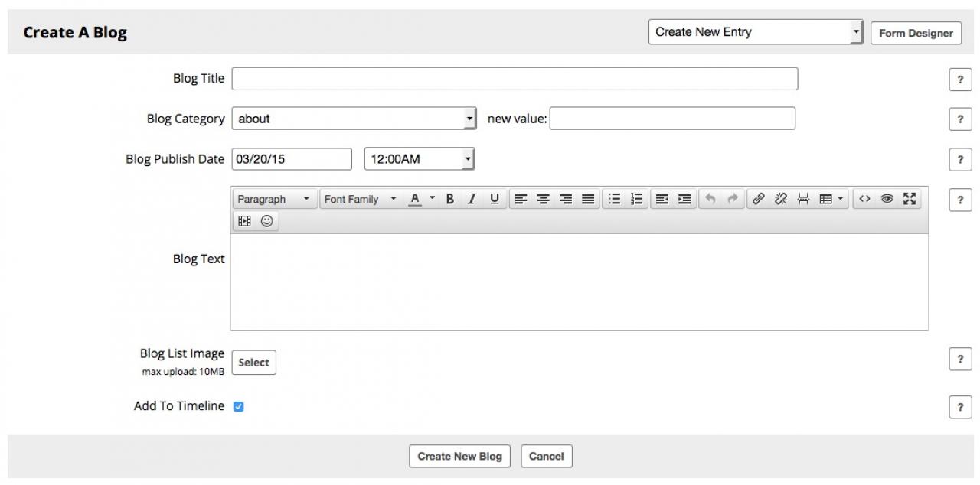980x485 pixels.
Task: Click the Create New Blog button
Action: tap(459, 457)
